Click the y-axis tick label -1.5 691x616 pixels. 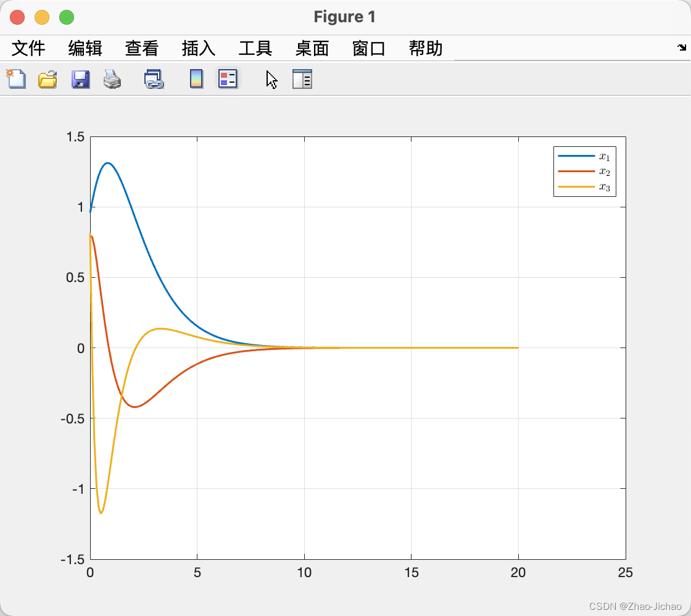click(x=72, y=559)
